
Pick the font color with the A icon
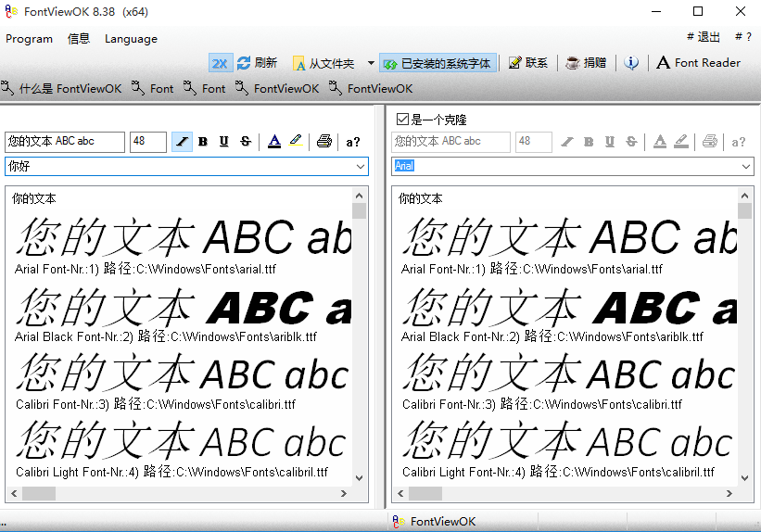coord(273,142)
